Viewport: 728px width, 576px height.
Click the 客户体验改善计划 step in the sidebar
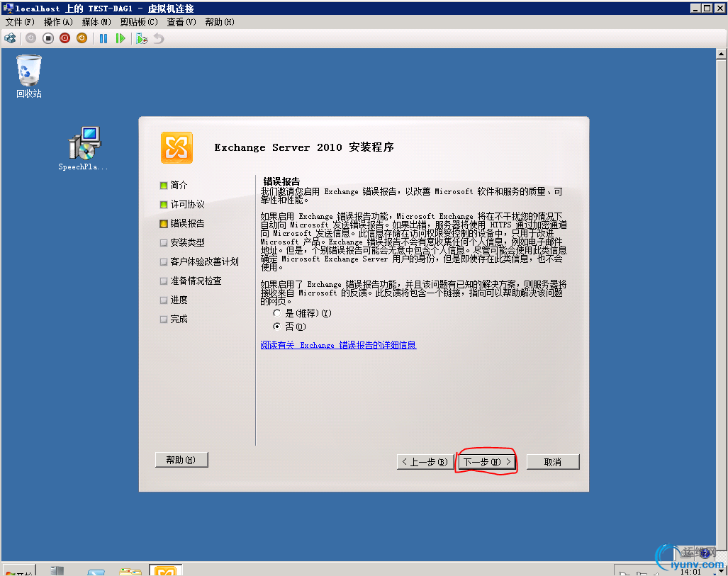[204, 261]
